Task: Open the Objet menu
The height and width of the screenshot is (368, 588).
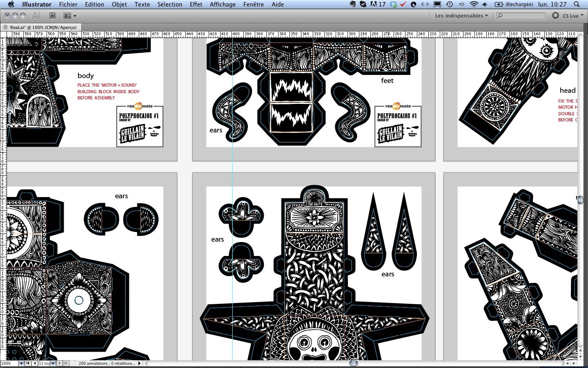Action: tap(119, 4)
